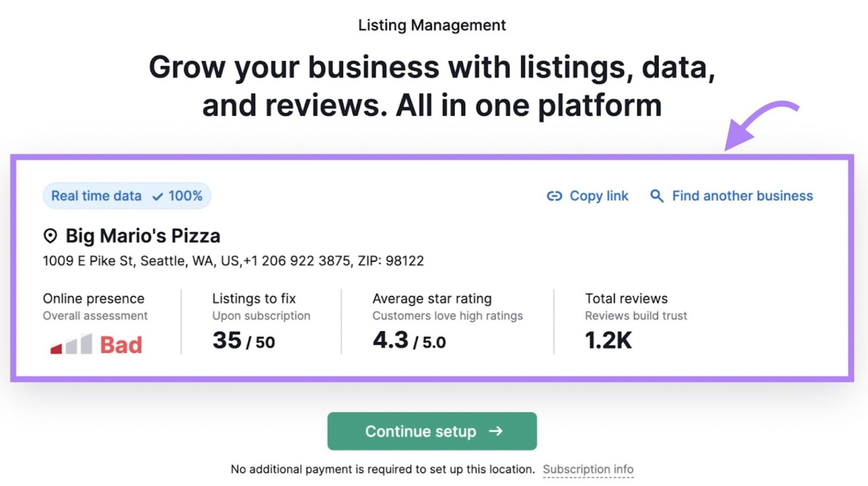Click the Real time data label
The image size is (868, 486).
(96, 196)
